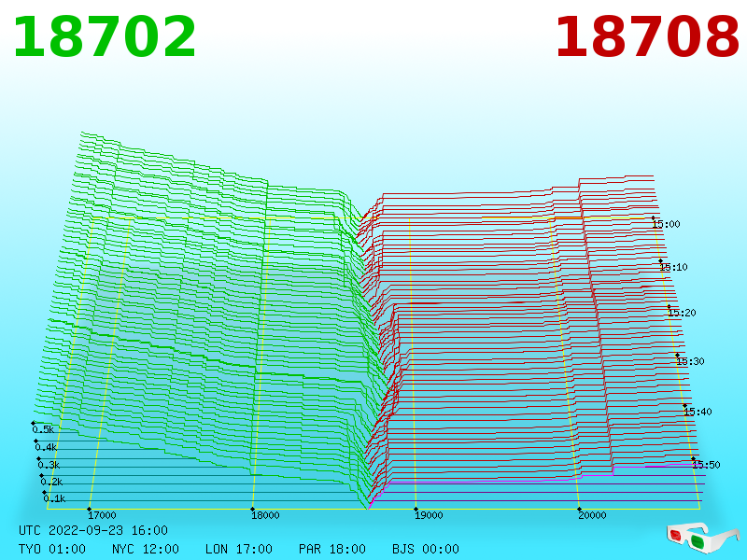Click the 0.3k volume axis label

[49, 465]
